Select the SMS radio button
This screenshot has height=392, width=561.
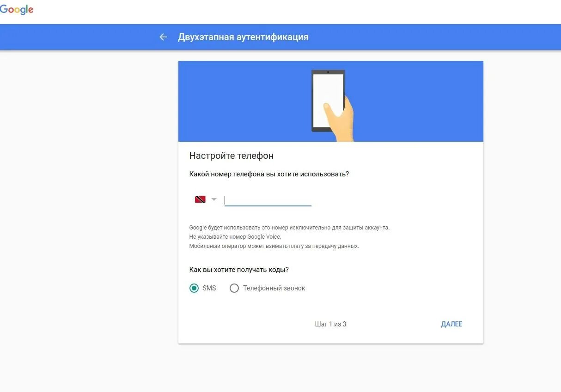tap(194, 288)
